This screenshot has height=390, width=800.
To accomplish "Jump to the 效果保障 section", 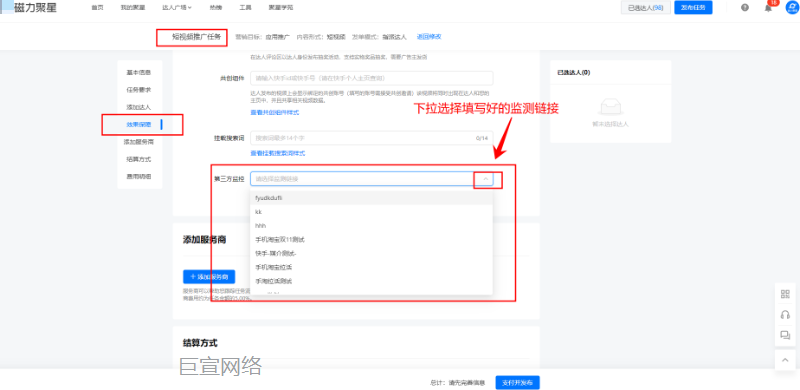I will (x=139, y=125).
